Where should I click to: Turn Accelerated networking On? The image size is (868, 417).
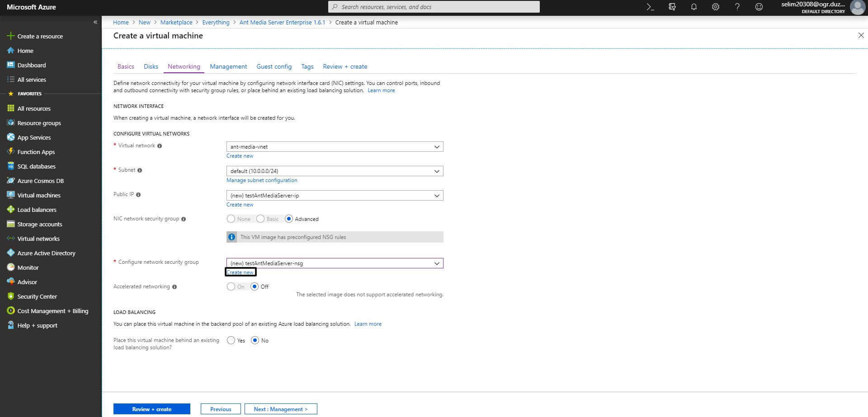231,286
